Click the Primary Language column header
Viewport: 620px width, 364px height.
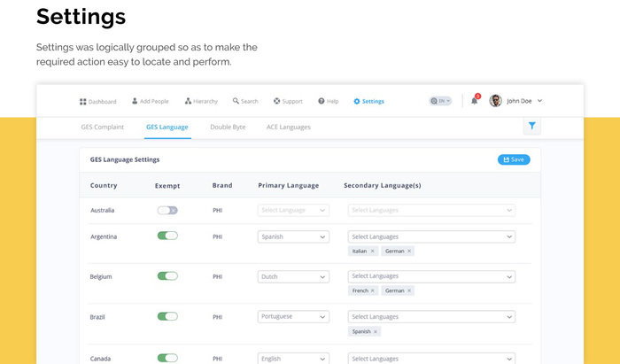point(288,185)
